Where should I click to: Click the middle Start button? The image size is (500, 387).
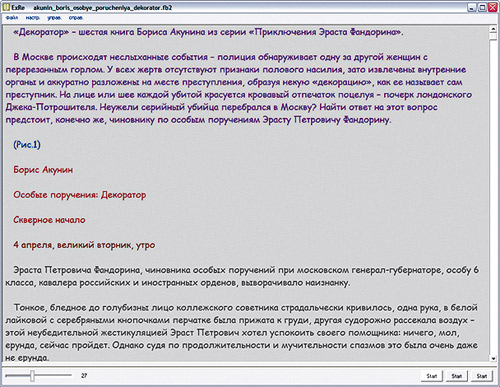click(457, 376)
